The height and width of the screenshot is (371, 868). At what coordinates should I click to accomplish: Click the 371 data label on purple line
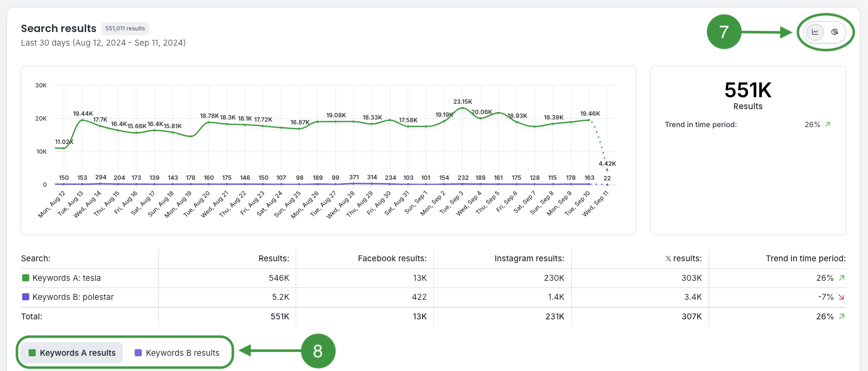pos(354,178)
